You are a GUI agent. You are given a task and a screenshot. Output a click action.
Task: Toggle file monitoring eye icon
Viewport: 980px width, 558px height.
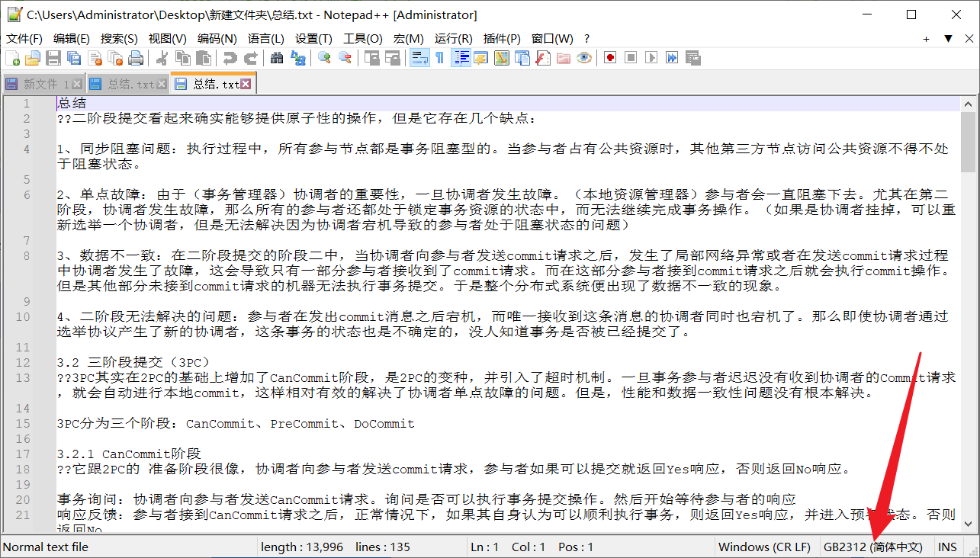tap(584, 58)
